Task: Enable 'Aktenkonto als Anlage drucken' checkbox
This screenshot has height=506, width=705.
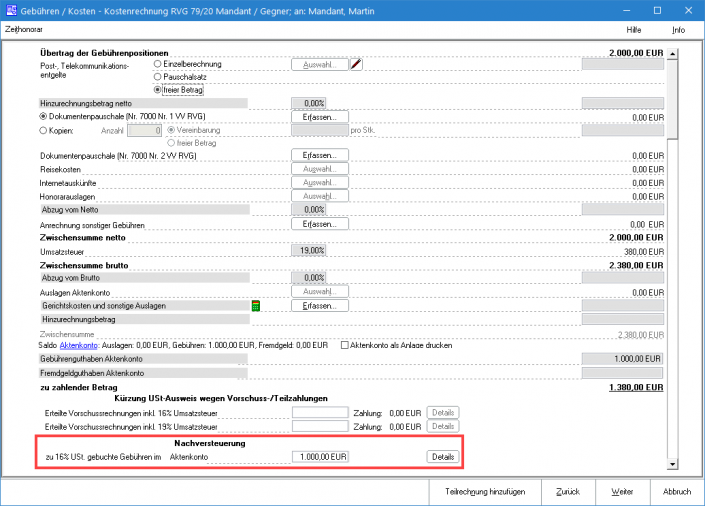Action: (x=345, y=345)
